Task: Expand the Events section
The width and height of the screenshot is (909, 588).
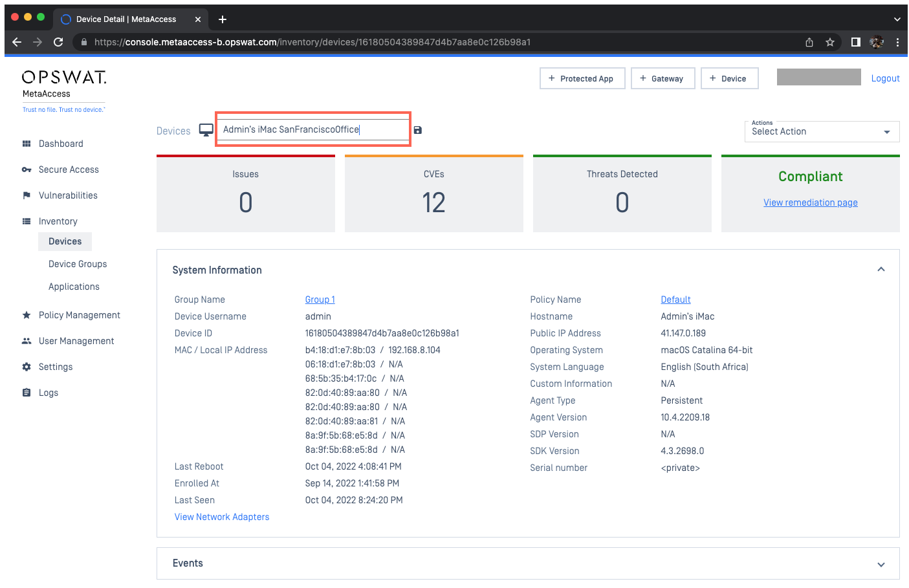Action: [x=881, y=564]
